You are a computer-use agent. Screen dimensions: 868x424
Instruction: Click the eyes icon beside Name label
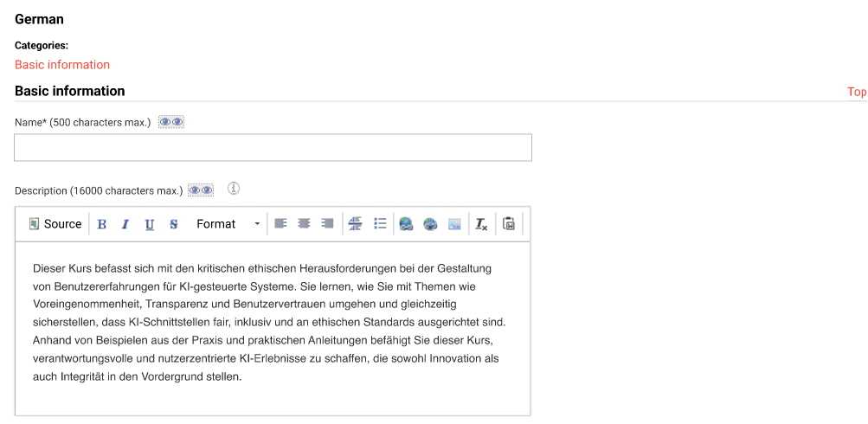point(171,122)
